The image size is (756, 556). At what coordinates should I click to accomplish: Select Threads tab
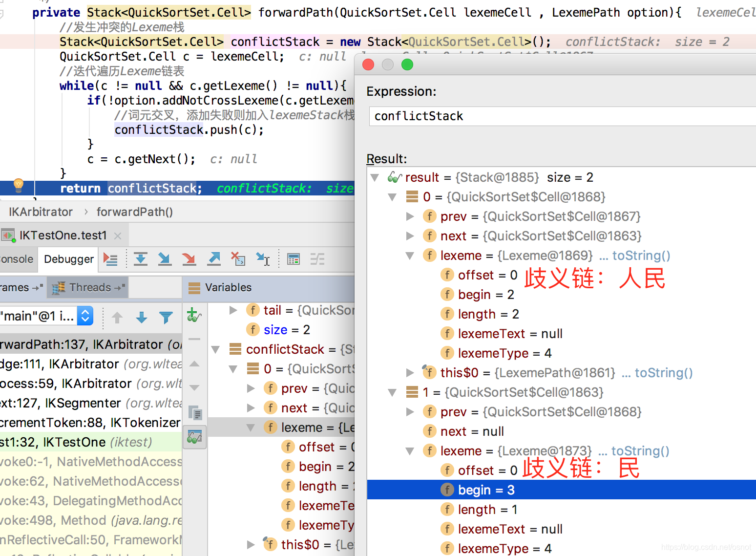pyautogui.click(x=88, y=287)
